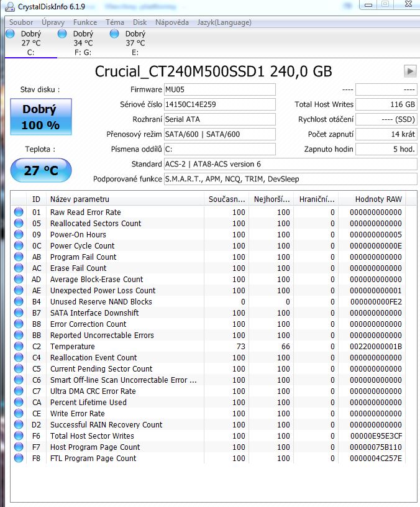Click status orb of Power-On Hours row
The width and height of the screenshot is (420, 507).
click(19, 234)
